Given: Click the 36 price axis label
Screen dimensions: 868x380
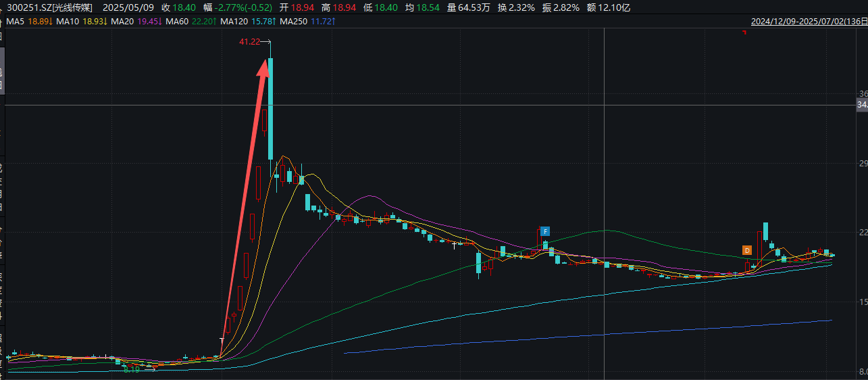Looking at the screenshot, I should 862,94.
